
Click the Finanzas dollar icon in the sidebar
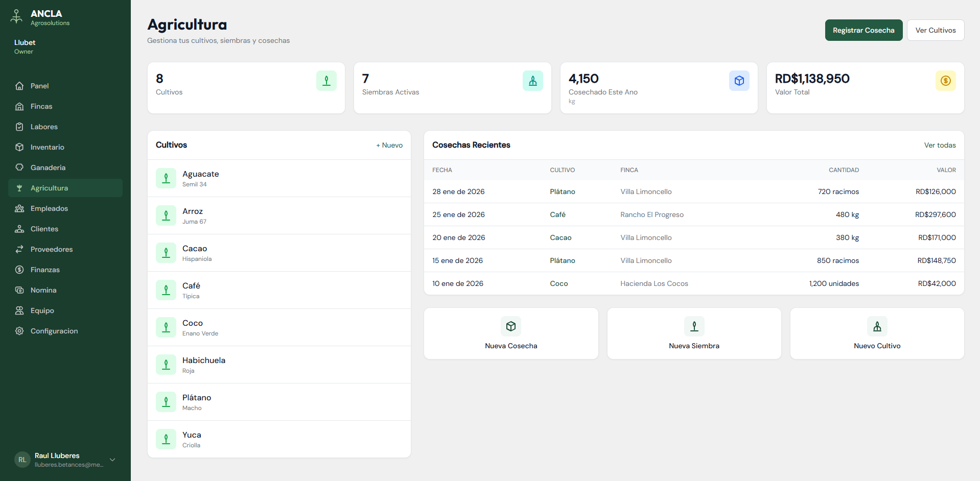click(x=19, y=270)
